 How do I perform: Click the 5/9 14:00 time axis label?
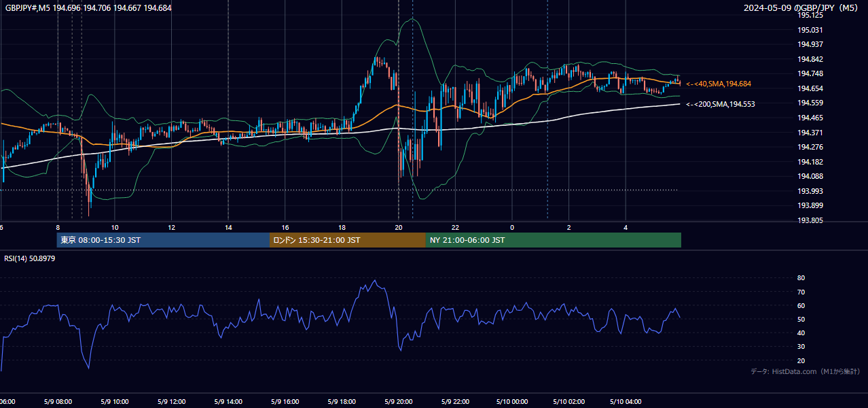(228, 402)
